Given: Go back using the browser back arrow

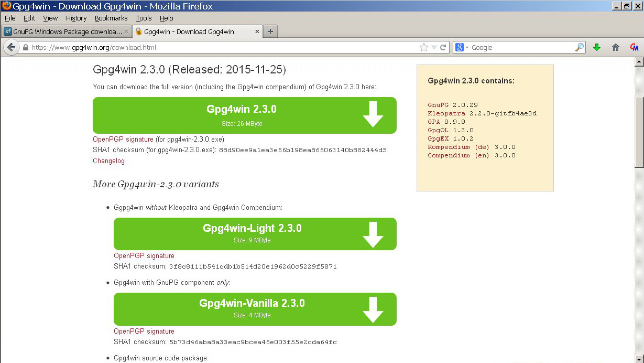Looking at the screenshot, I should pos(10,47).
